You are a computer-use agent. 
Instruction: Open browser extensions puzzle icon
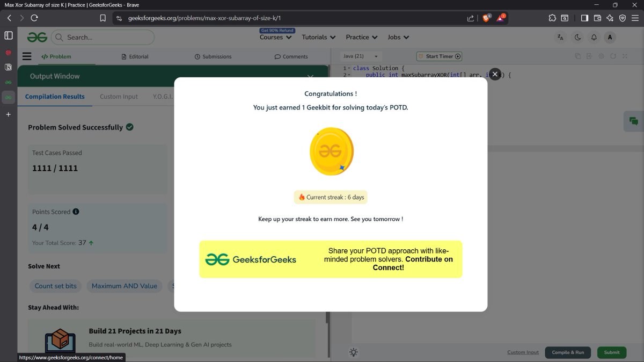(552, 18)
